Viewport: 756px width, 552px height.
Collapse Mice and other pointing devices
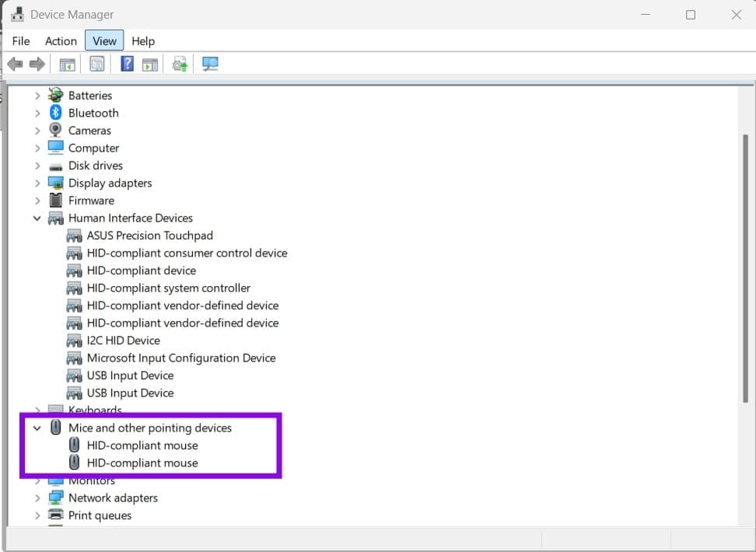(x=37, y=428)
